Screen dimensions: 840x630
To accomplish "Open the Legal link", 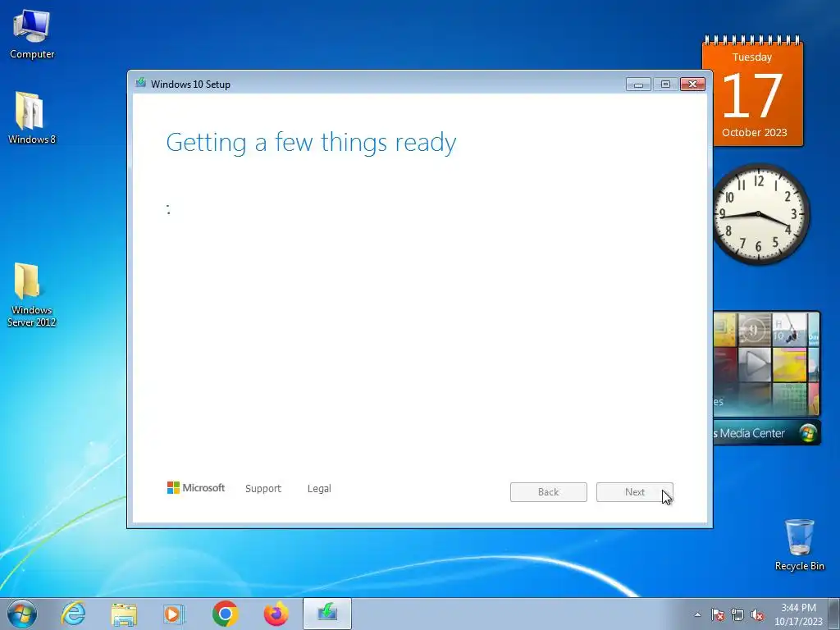I will (319, 489).
